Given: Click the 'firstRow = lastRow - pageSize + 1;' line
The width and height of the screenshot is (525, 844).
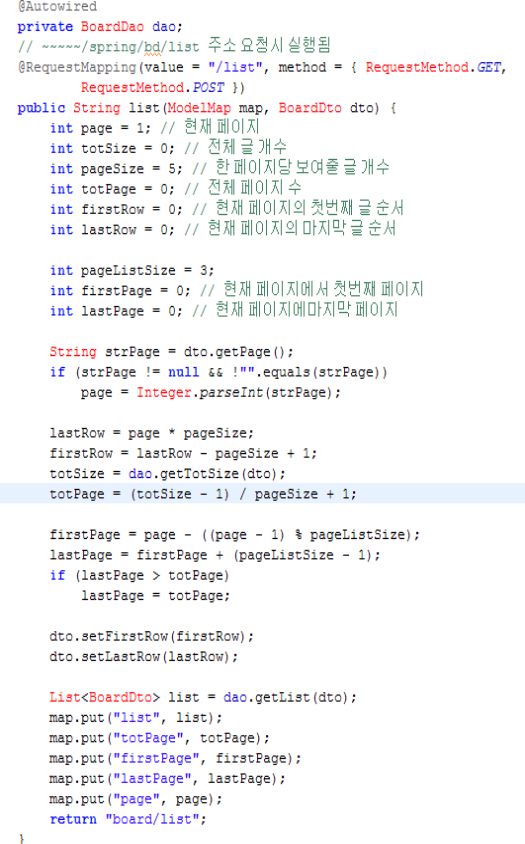Looking at the screenshot, I should pos(183,454).
